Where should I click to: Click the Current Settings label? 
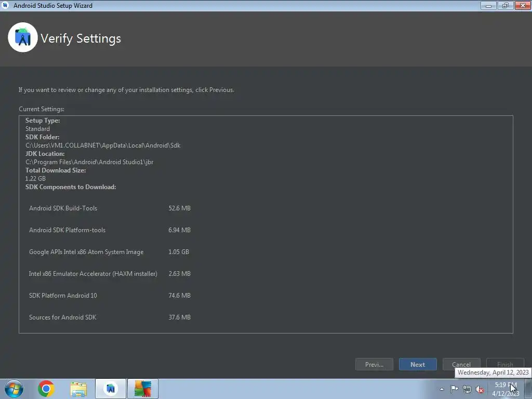[42, 109]
